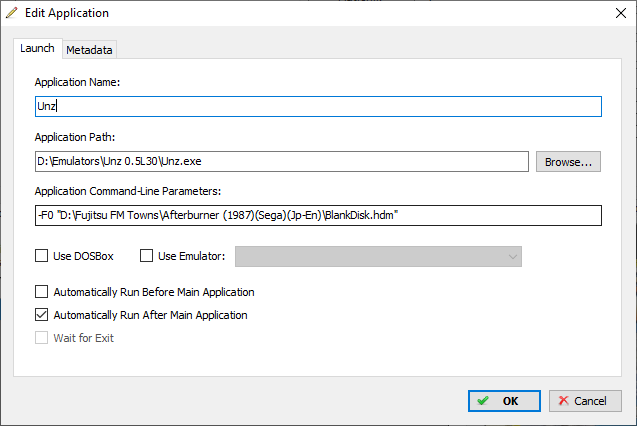Click the red X icon on Cancel
637x426 pixels.
[563, 401]
